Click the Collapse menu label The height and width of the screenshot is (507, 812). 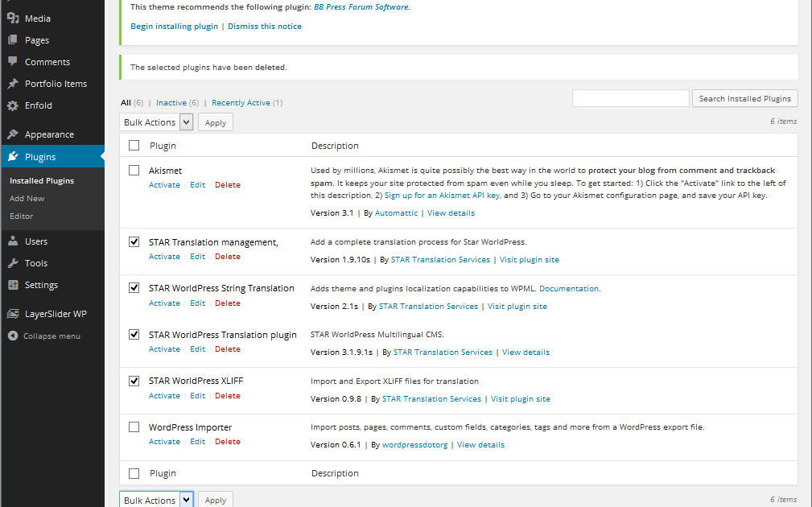[x=52, y=336]
